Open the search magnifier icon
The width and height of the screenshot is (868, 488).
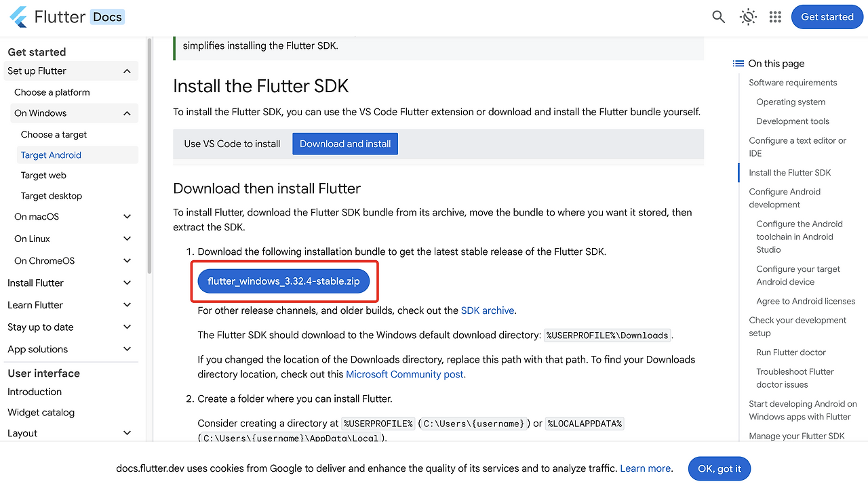[x=719, y=17]
